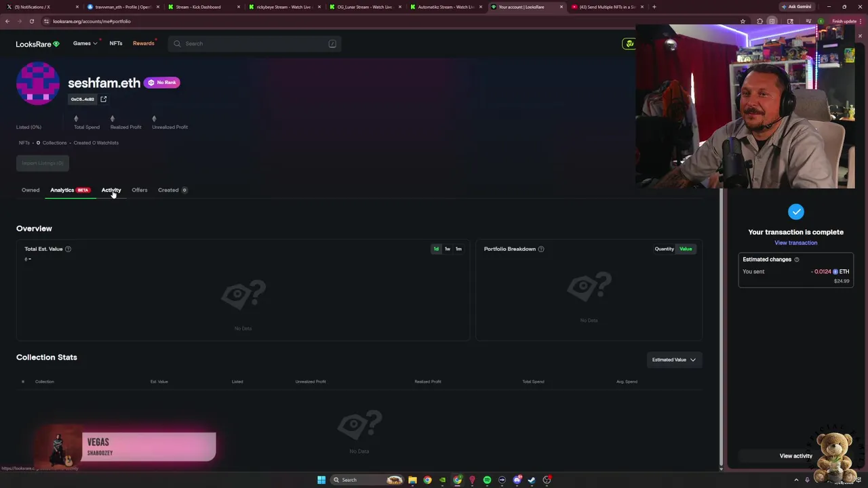The image size is (868, 488).
Task: Switch to the Stream - Kick Dashboard tab
Action: (203, 7)
